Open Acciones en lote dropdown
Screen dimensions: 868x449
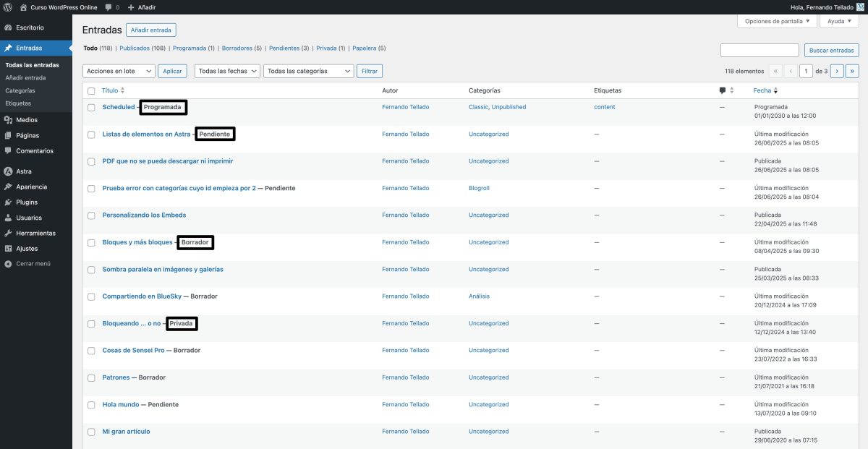(119, 71)
